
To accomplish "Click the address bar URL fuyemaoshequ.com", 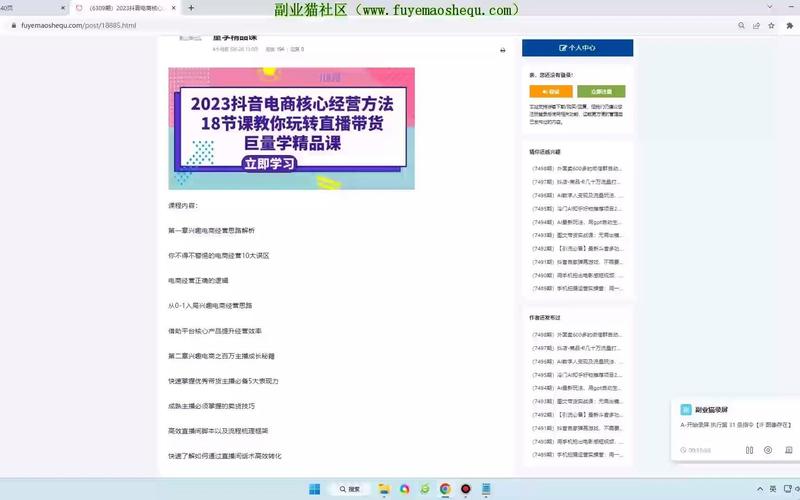I will 79,25.
